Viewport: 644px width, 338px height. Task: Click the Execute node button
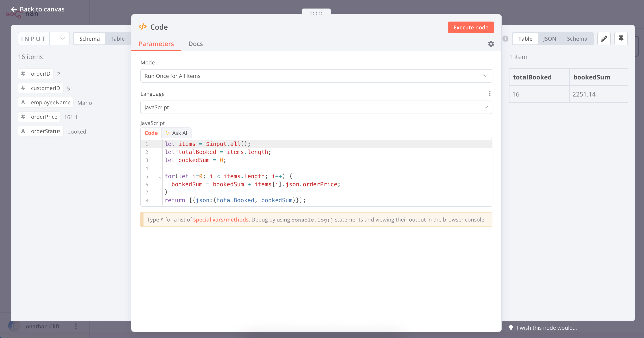click(471, 27)
